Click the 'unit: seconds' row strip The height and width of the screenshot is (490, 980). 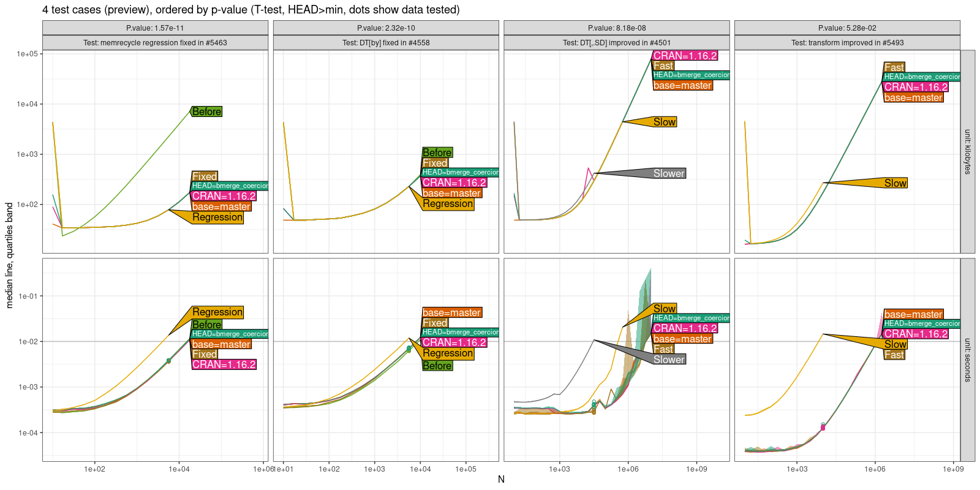pyautogui.click(x=968, y=360)
